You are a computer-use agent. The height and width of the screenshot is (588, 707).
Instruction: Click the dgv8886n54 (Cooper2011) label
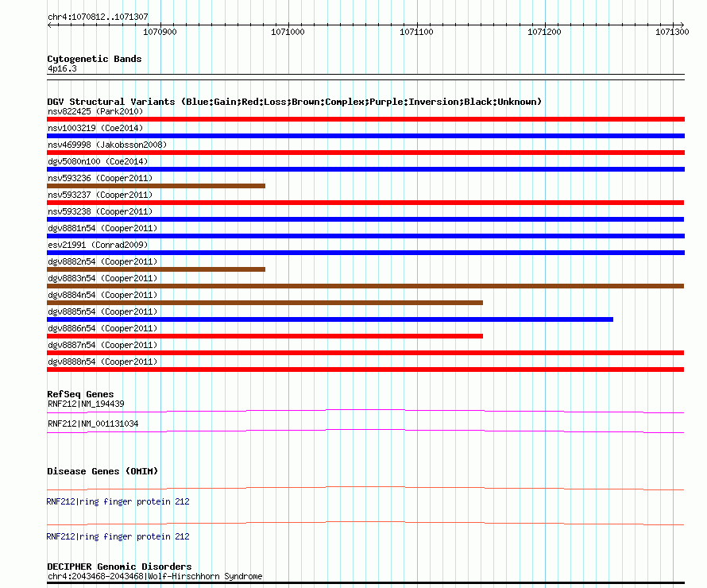click(x=102, y=328)
